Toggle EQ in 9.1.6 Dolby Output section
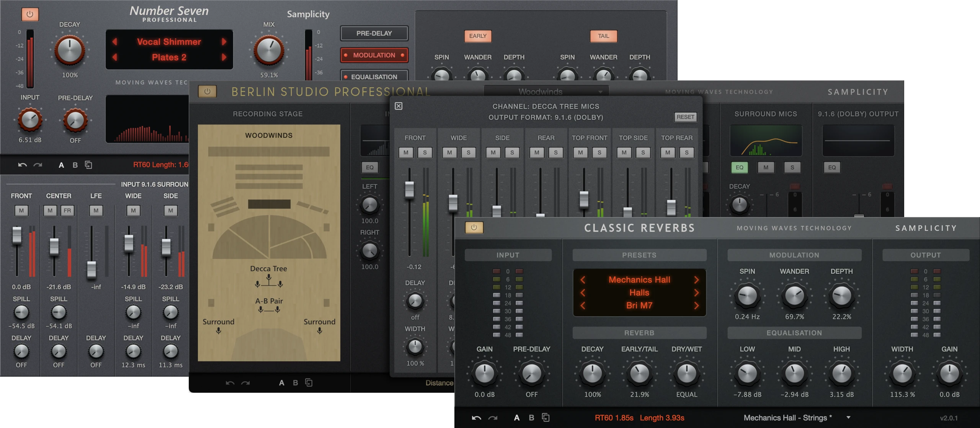 [832, 167]
